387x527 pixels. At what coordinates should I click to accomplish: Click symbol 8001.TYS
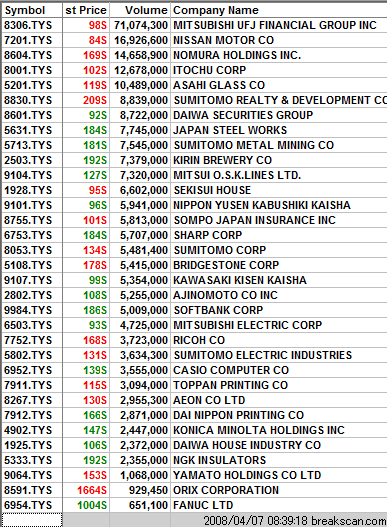[28, 70]
